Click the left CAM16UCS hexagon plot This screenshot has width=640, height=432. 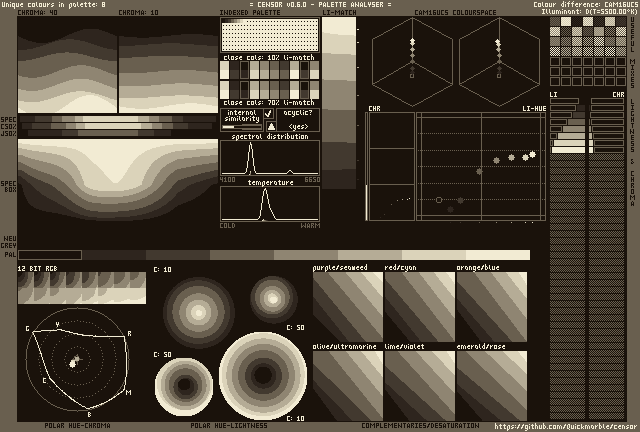[411, 62]
